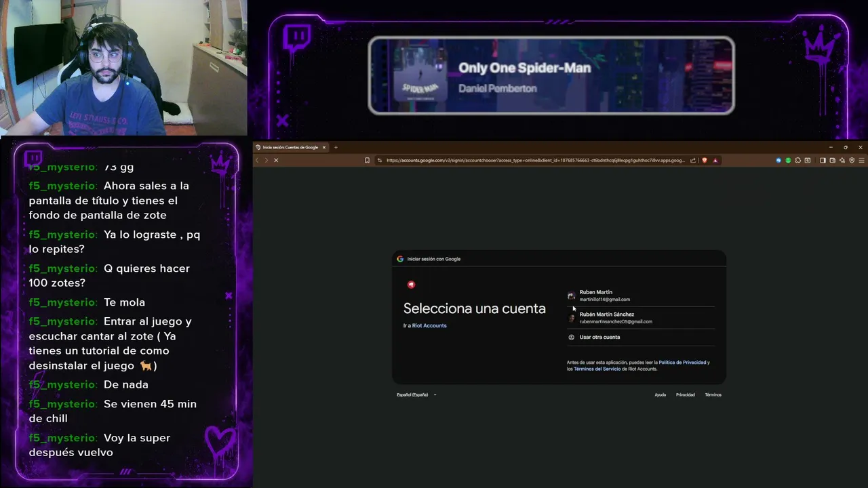Viewport: 868px width, 488px height.
Task: Open Leo AI sparkle icon
Action: tap(842, 161)
